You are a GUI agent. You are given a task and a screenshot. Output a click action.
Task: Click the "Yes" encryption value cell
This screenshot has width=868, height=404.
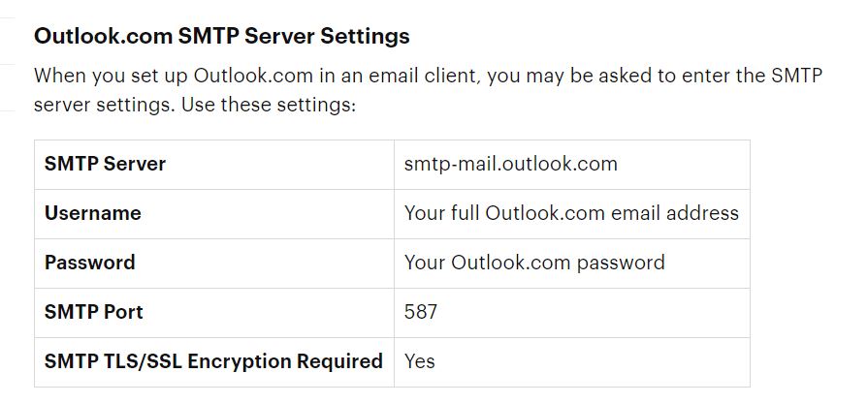(x=420, y=361)
